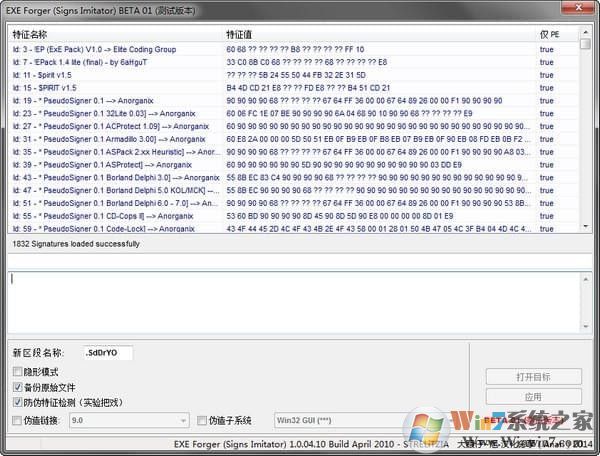Sort by the 仅 PE column header
This screenshot has height=456, width=600.
click(557, 34)
